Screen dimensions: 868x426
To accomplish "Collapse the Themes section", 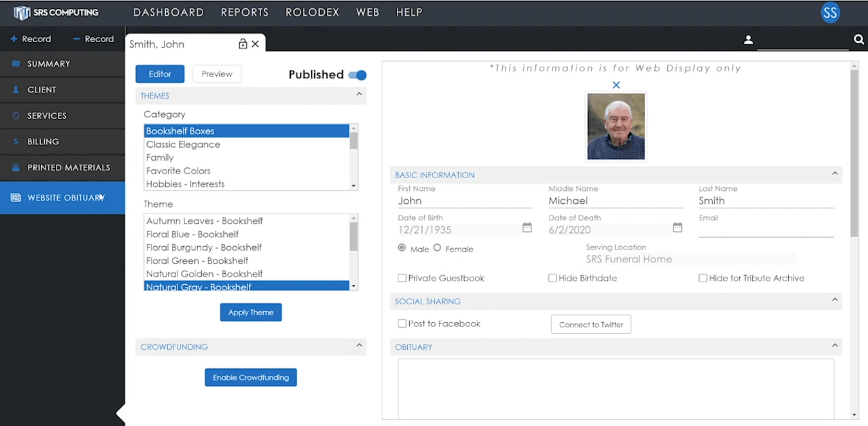I will pyautogui.click(x=359, y=94).
